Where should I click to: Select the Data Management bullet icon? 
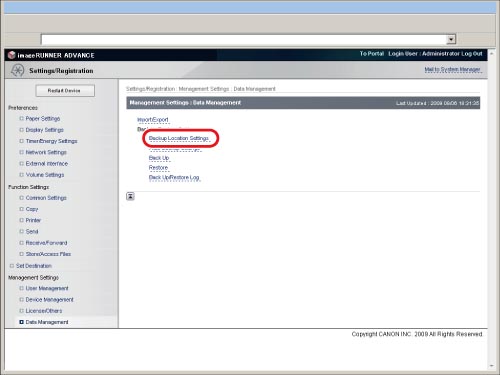point(21,322)
